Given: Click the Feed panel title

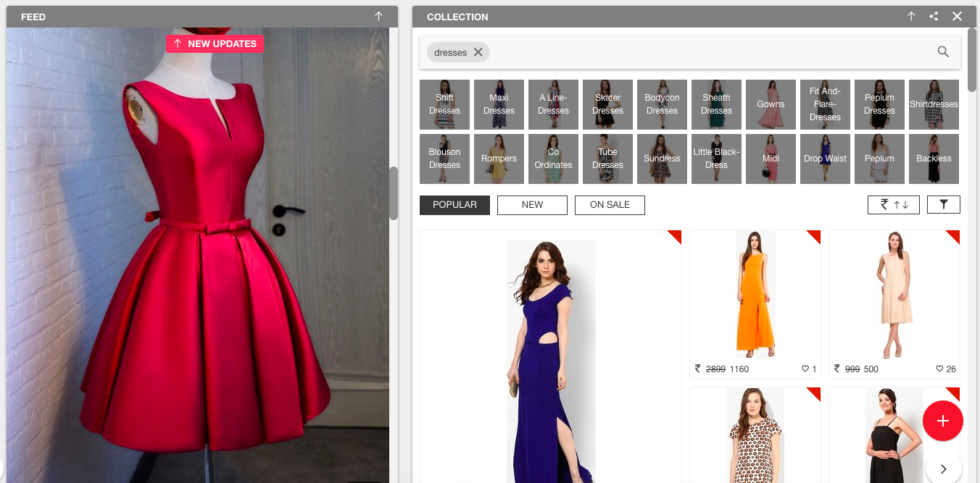Looking at the screenshot, I should point(33,17).
